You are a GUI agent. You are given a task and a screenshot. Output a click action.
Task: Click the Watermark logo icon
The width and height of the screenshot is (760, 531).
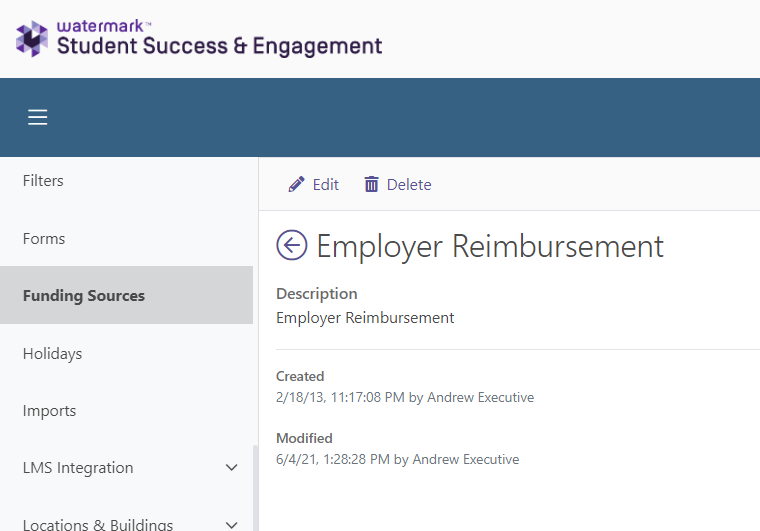[32, 39]
